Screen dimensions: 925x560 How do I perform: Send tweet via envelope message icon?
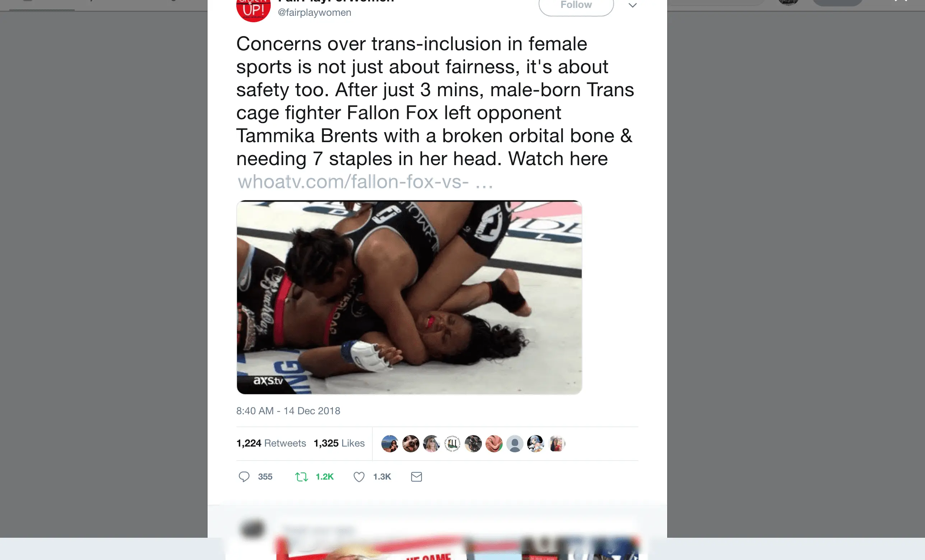(416, 477)
